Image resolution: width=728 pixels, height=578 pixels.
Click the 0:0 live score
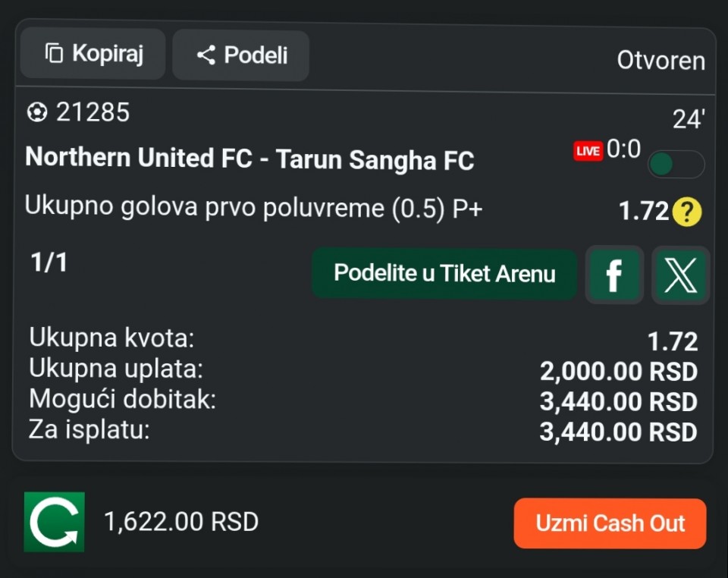[x=623, y=149]
